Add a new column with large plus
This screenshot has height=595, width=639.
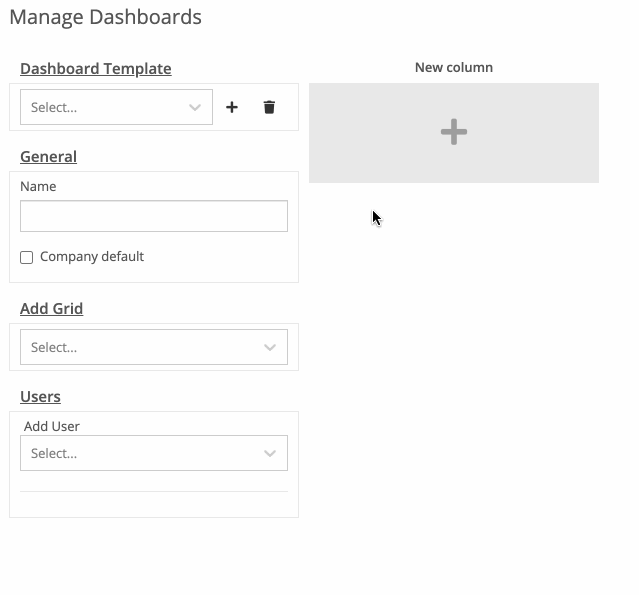click(x=454, y=133)
